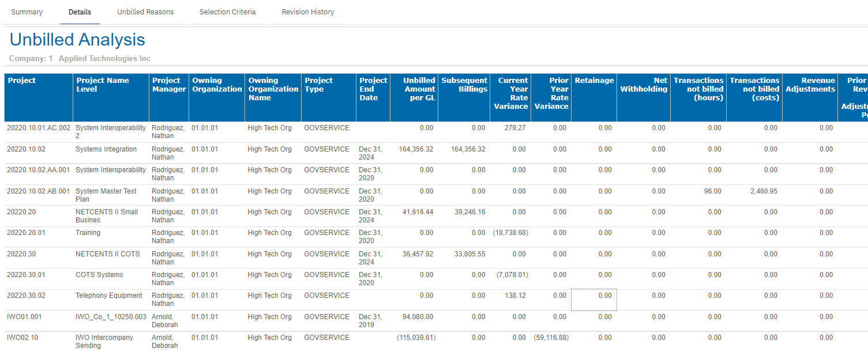Select the Subsequent Billings column header
Image resolution: width=868 pixels, height=352 pixels.
(x=464, y=85)
